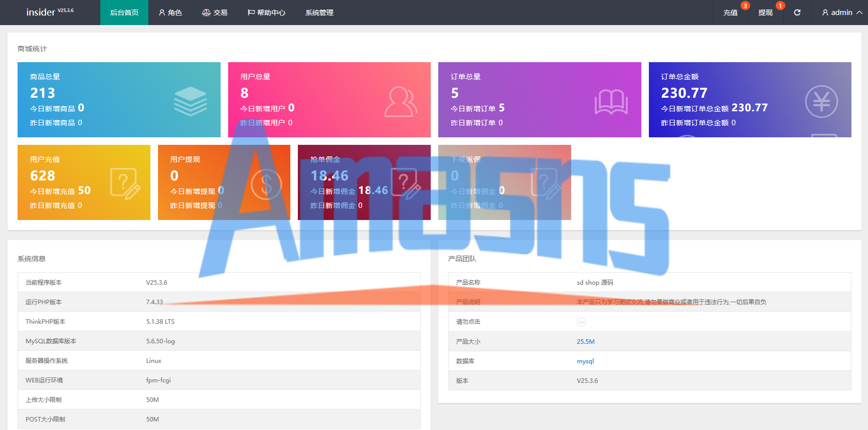Click the users icon on 用户总量 card
The image size is (868, 430).
[401, 101]
